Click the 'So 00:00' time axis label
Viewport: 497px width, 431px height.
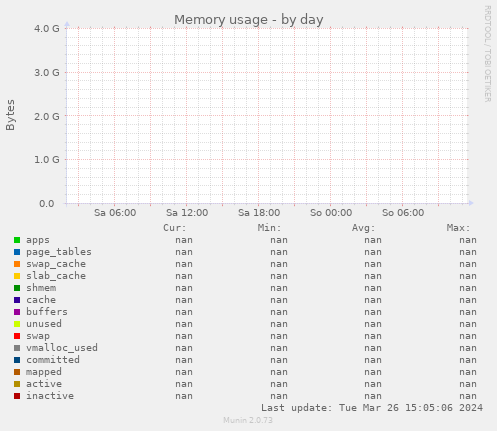331,213
